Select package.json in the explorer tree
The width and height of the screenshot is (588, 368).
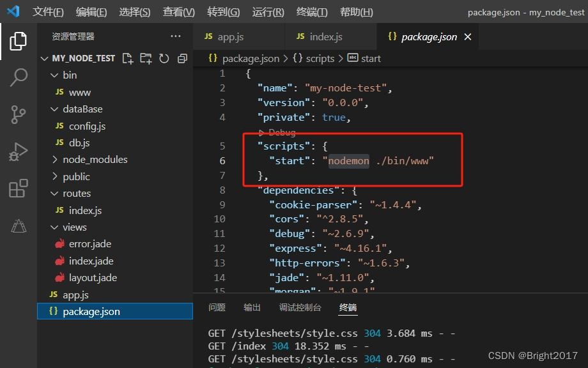[x=115, y=311]
